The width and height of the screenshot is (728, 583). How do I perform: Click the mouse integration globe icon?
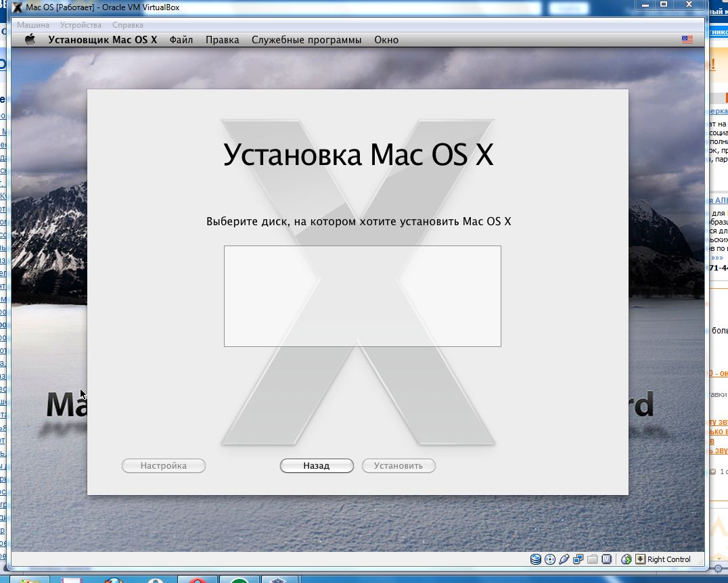coord(626,559)
